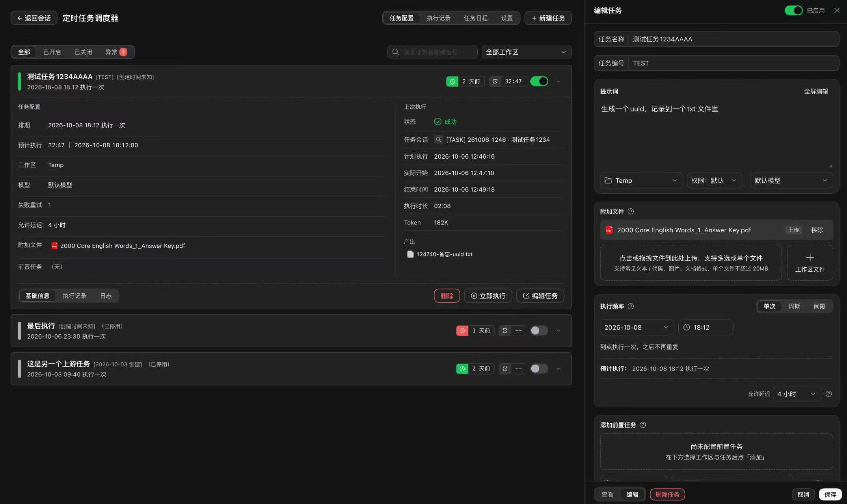Viewport: 847px width, 504px height.
Task: Click the PDF icon in edit panel attachment
Action: 609,230
